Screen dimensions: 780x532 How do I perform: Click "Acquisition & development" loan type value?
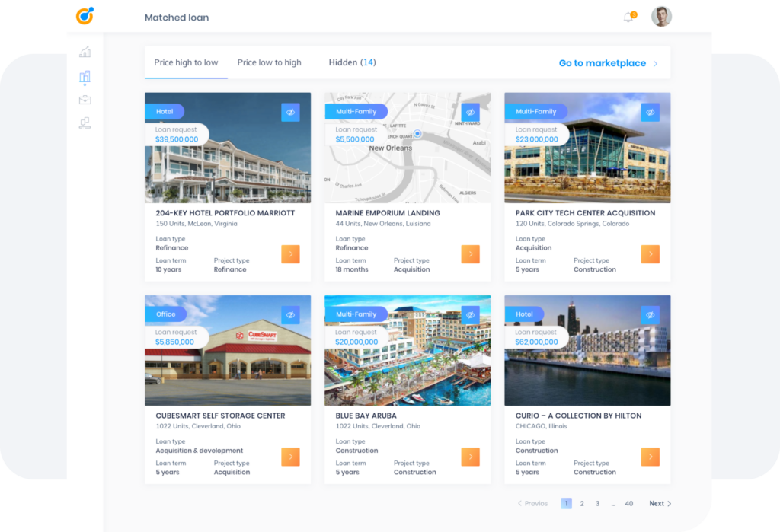point(200,451)
